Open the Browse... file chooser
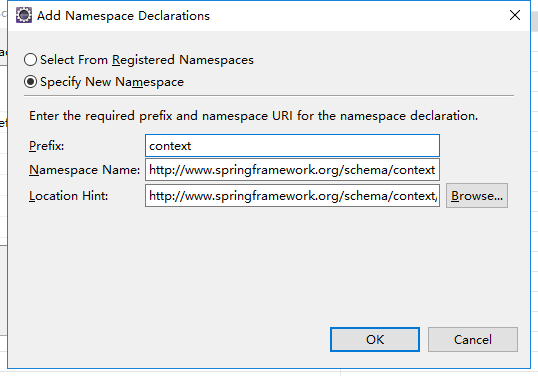The height and width of the screenshot is (376, 538). click(x=477, y=196)
